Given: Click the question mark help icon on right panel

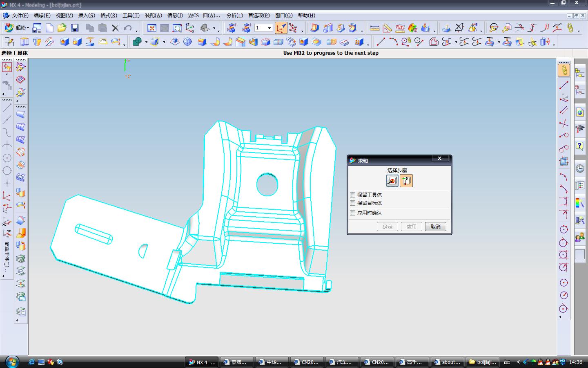Looking at the screenshot, I should point(579,146).
